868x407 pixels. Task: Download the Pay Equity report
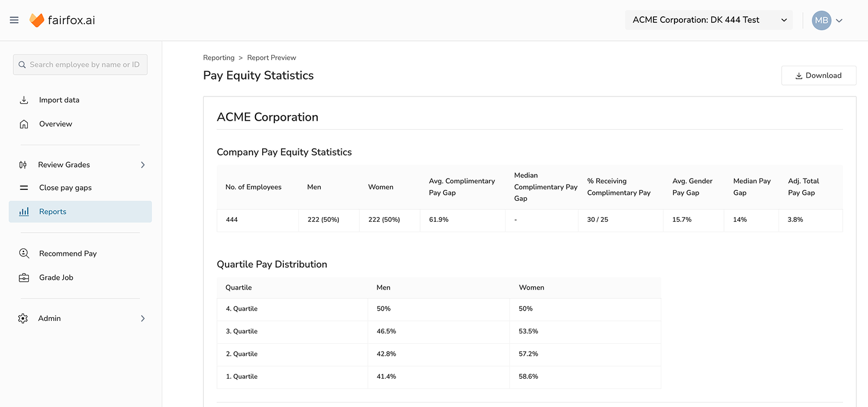coord(819,75)
